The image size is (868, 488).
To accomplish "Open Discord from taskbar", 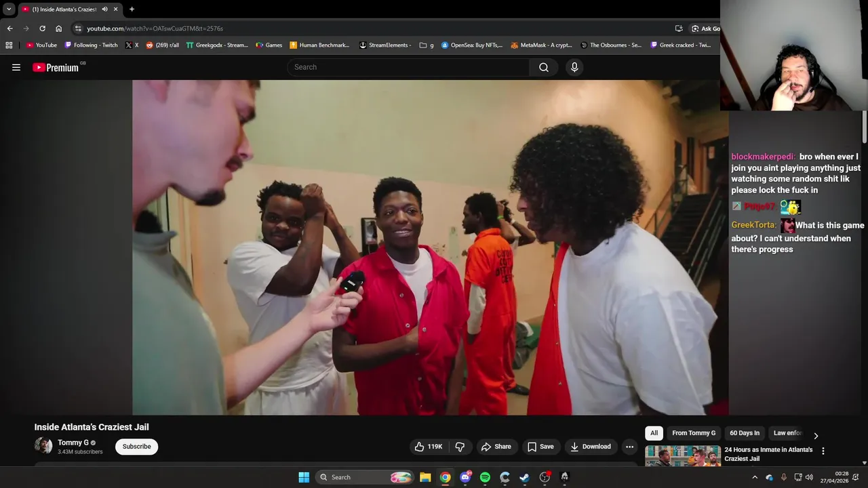I will 465,477.
